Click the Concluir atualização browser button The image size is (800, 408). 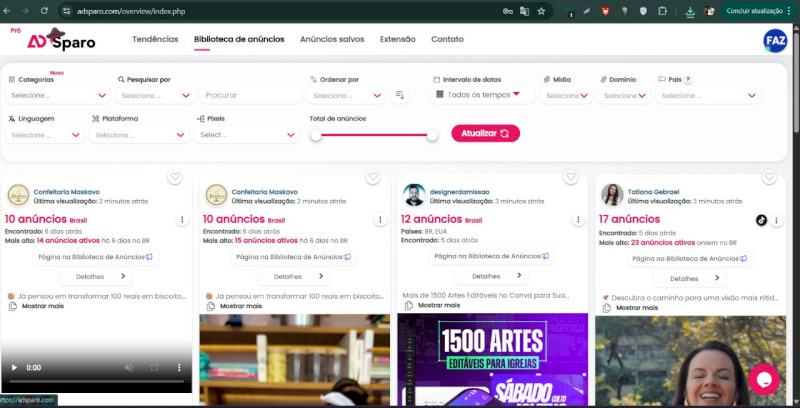click(x=758, y=11)
